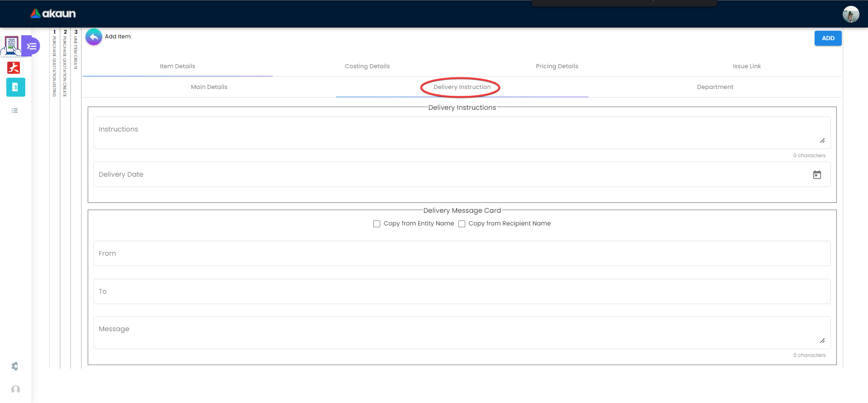Switch to the Costing Details tab
The height and width of the screenshot is (403, 868).
click(367, 66)
